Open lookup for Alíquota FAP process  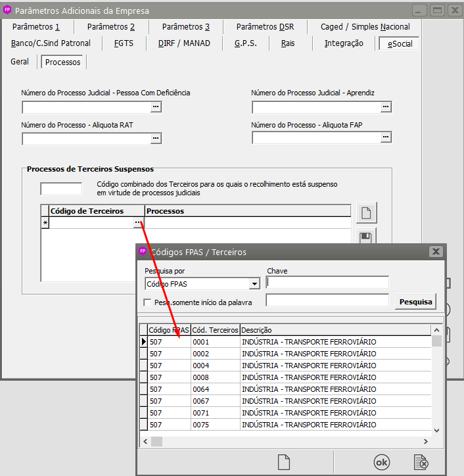tap(386, 138)
